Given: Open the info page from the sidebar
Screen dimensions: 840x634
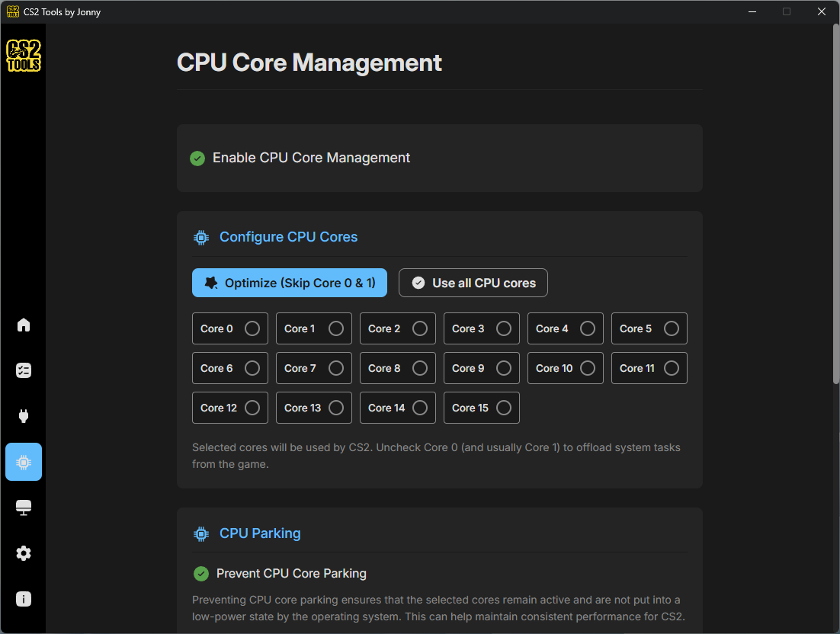Looking at the screenshot, I should [23, 599].
